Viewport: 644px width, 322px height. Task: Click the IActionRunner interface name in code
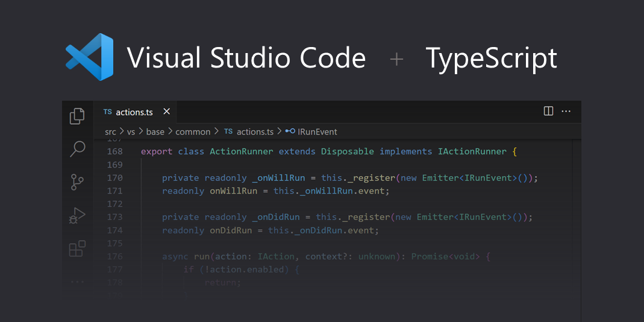coord(472,151)
